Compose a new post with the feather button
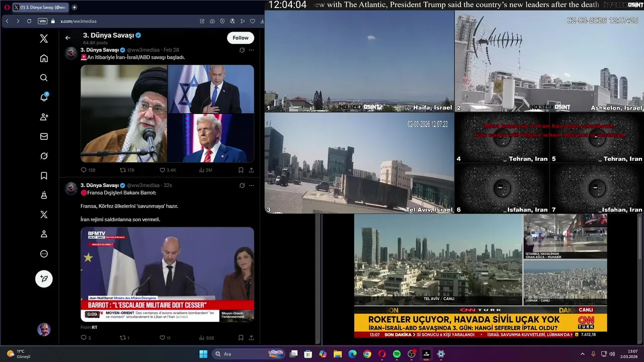This screenshot has width=644, height=362. click(x=44, y=279)
